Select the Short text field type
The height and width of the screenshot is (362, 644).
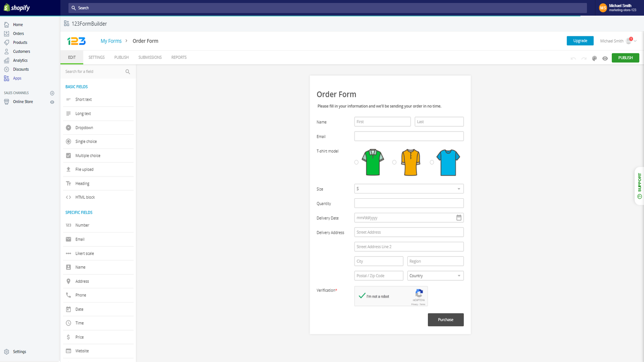pos(84,99)
